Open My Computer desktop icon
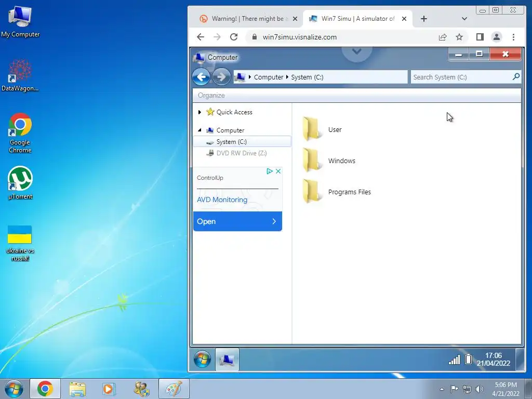The width and height of the screenshot is (532, 399). [20, 21]
